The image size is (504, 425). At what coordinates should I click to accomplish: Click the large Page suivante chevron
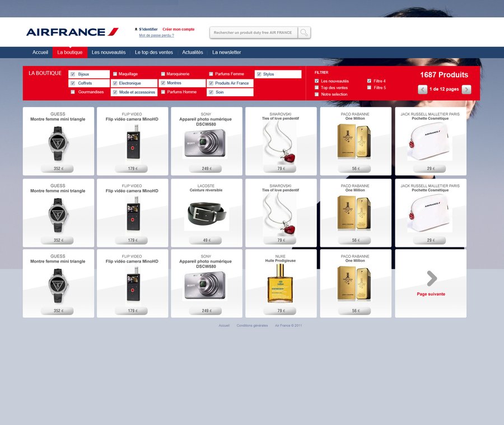tap(431, 278)
